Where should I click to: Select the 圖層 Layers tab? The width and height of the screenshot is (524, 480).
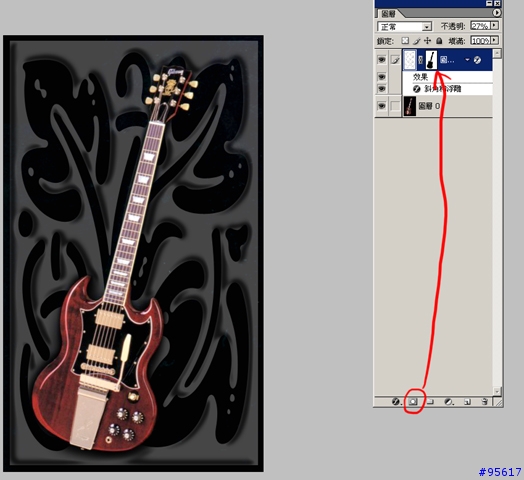pos(388,14)
